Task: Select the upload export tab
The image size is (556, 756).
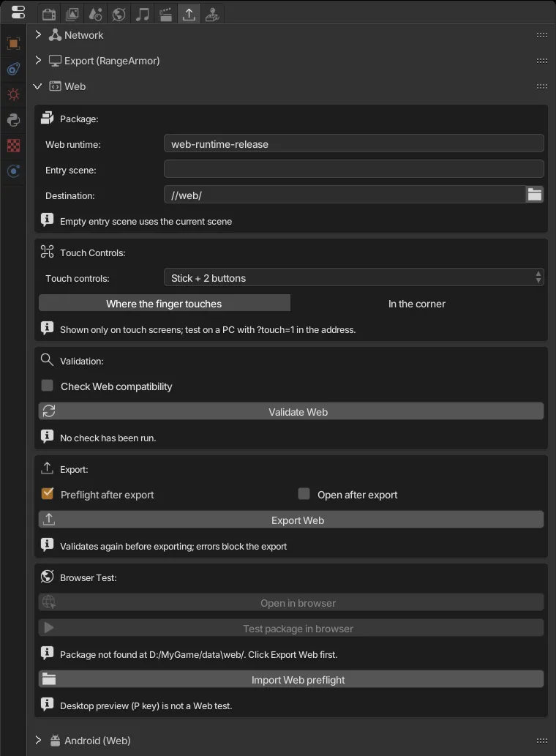Action: pos(189,14)
